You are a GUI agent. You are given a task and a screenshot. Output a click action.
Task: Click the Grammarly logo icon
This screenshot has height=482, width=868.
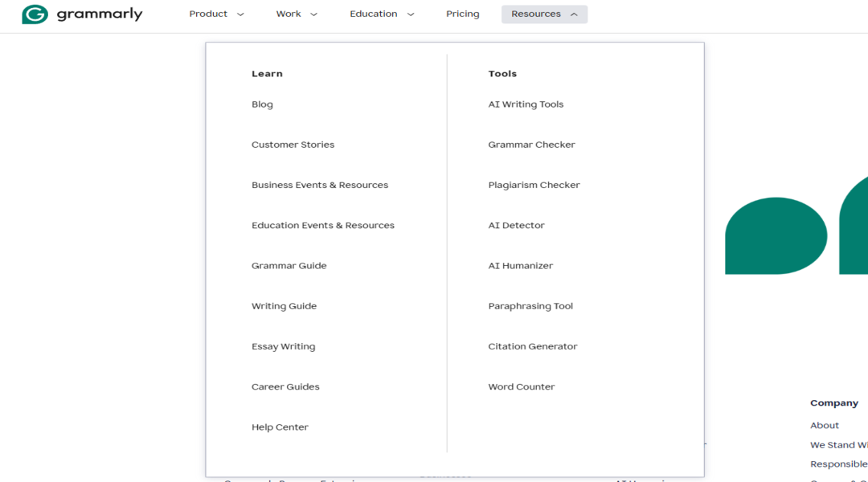(x=35, y=14)
